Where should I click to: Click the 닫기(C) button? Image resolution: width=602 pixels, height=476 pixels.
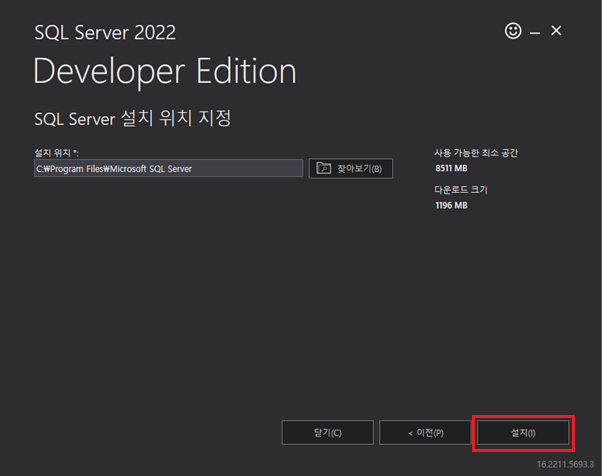[327, 433]
